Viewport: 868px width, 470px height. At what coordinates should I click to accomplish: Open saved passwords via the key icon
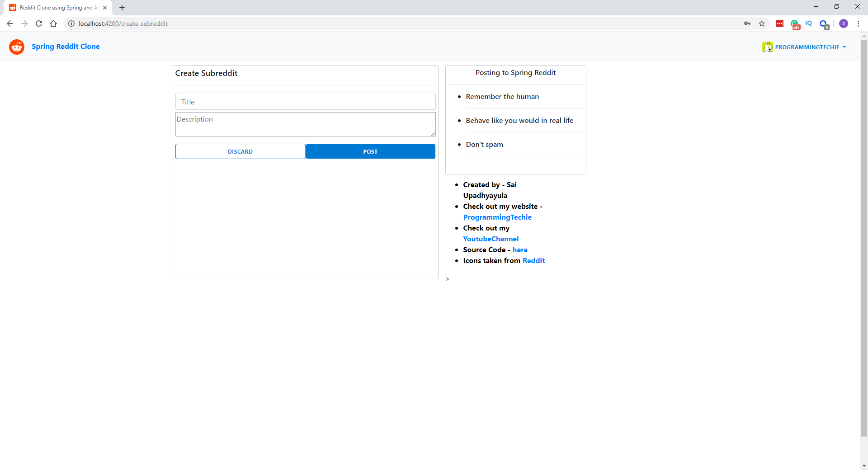(x=747, y=23)
